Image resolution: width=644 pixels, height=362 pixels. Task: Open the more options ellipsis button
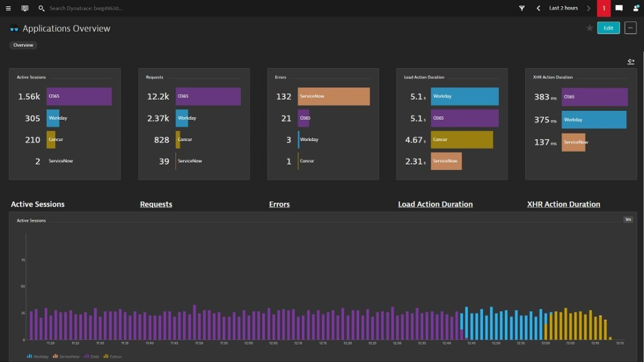point(630,28)
